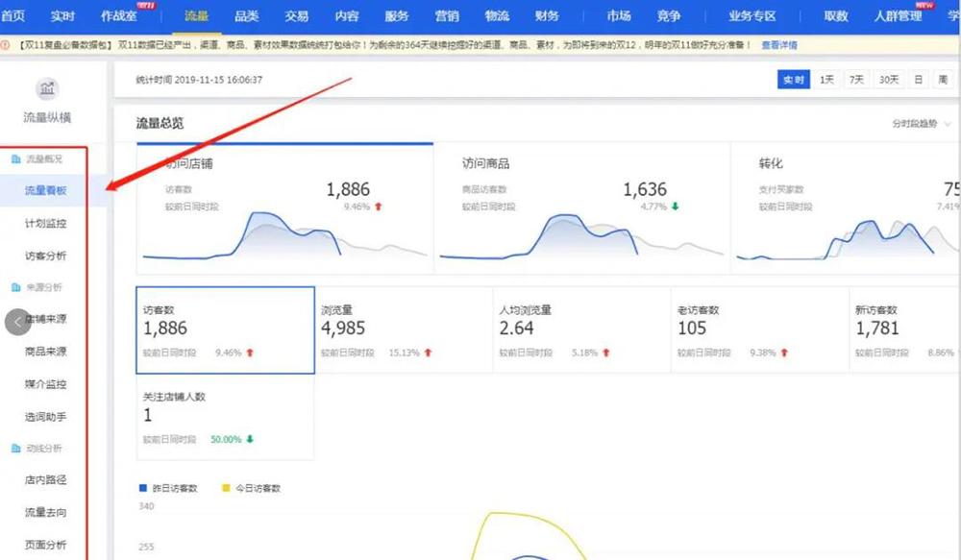This screenshot has width=961, height=560.
Task: Select the 实时 time range button
Action: (793, 80)
